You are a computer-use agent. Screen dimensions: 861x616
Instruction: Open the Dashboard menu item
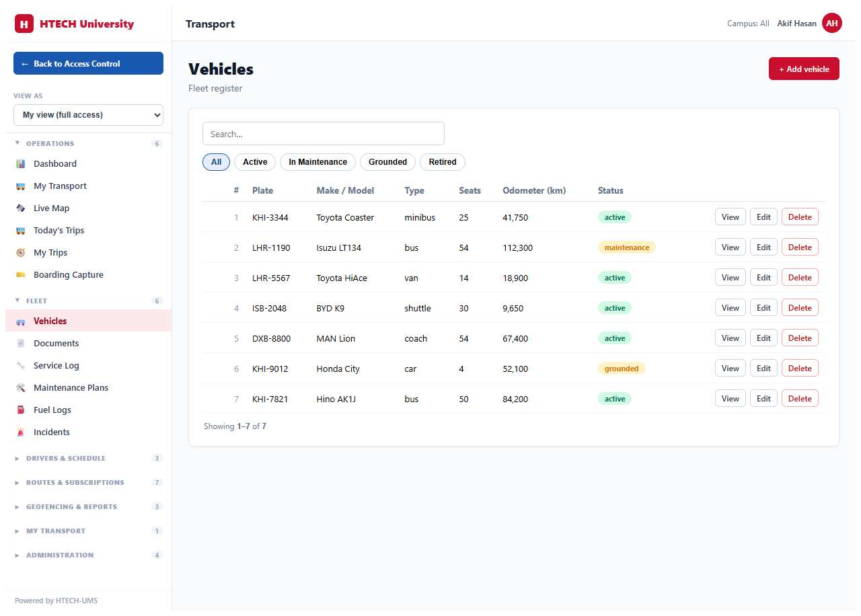(x=88, y=164)
